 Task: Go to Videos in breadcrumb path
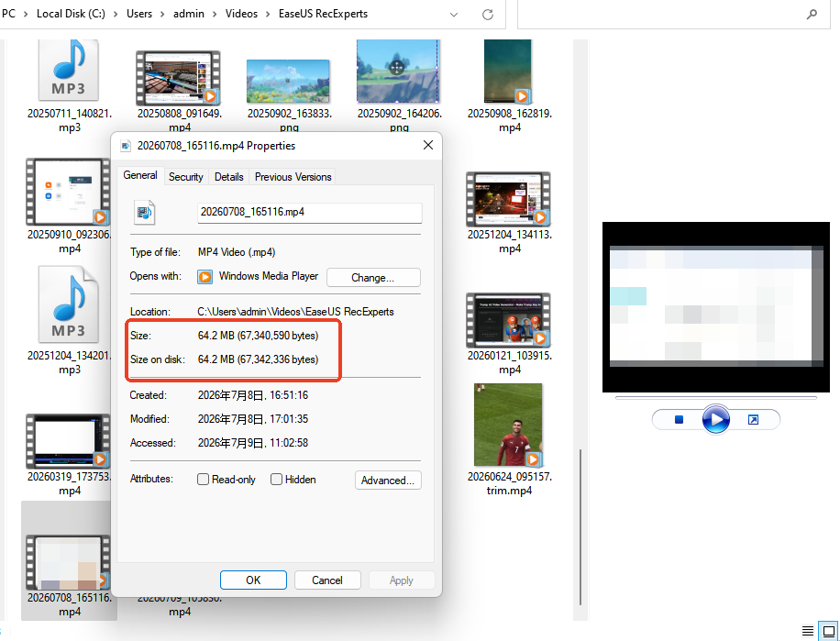click(x=241, y=14)
